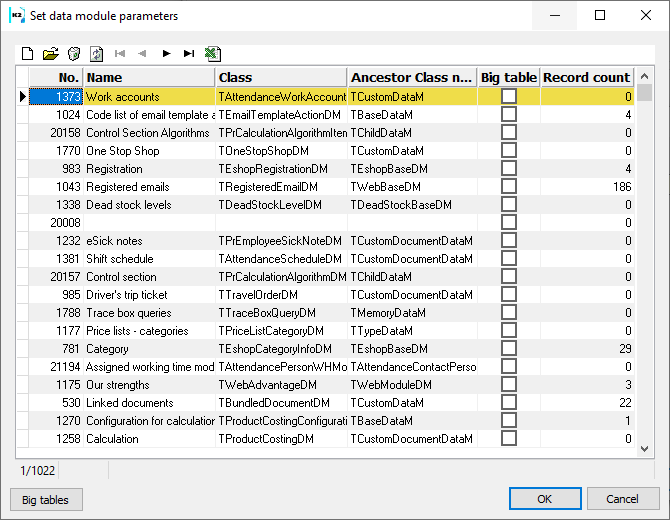Select the 'Our strengths' name cell
This screenshot has width=670, height=520.
pos(149,385)
